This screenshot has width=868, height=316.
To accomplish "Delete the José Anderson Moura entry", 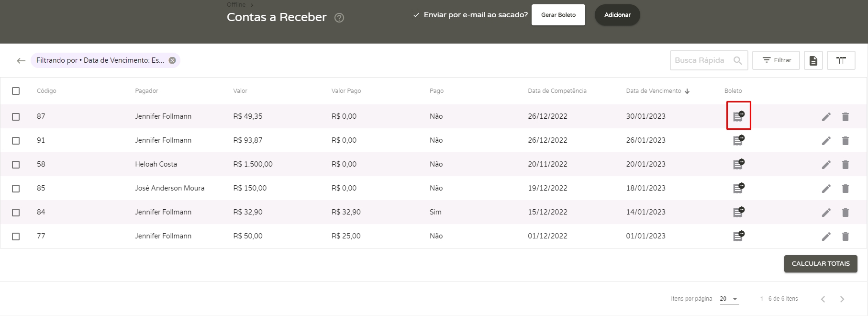I will coord(845,189).
